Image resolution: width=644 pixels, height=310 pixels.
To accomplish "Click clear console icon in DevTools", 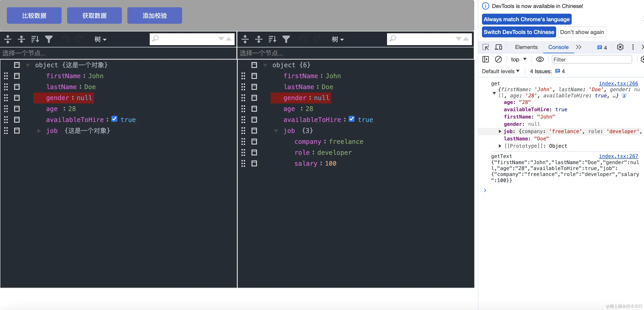I will pyautogui.click(x=498, y=59).
